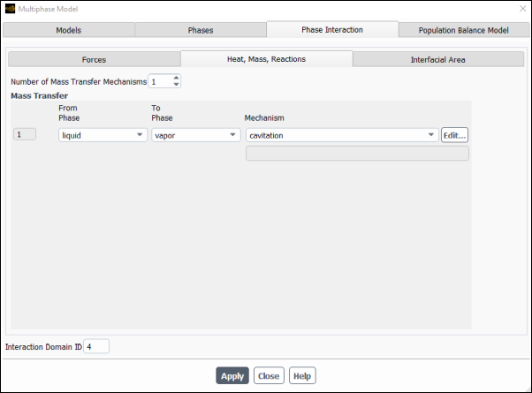This screenshot has height=393, width=532.
Task: Expand the cavitation Mechanism dropdown
Action: [x=342, y=135]
